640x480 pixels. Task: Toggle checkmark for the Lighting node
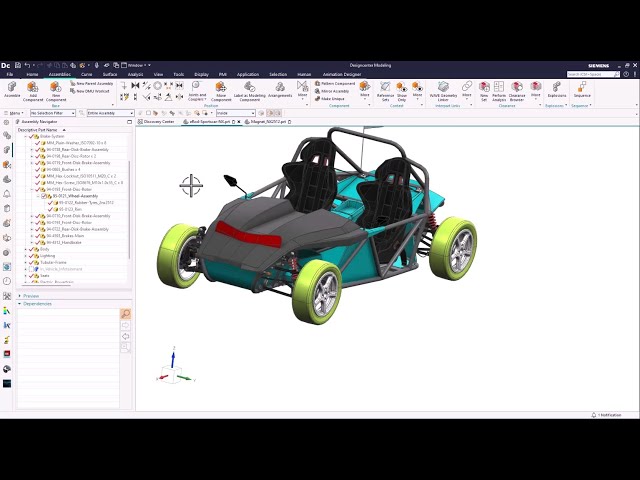pyautogui.click(x=31, y=256)
